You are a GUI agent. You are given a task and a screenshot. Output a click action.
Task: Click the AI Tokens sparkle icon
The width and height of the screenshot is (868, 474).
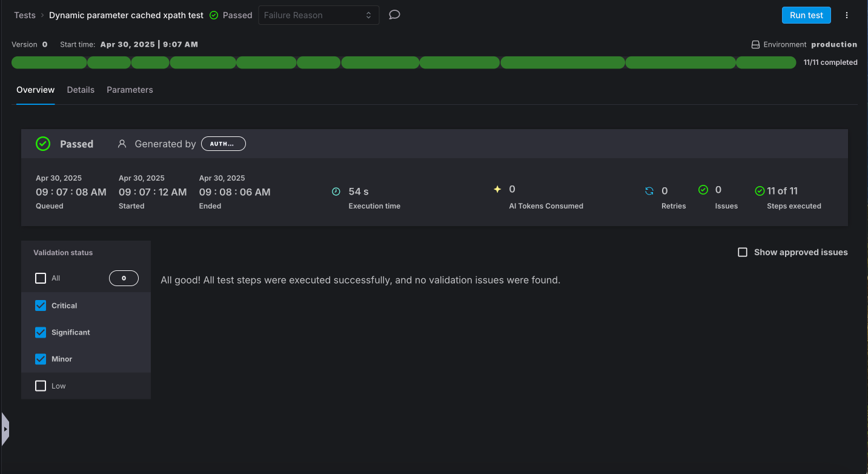[497, 189]
